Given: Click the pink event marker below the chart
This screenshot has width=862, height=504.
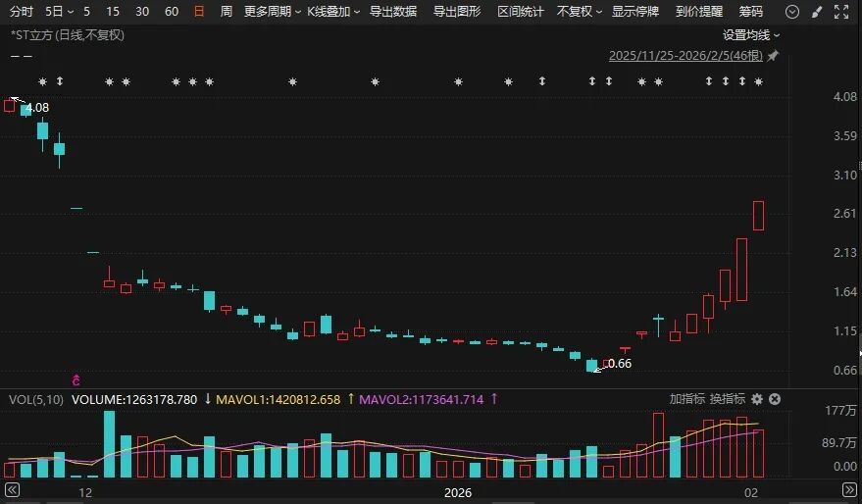Looking at the screenshot, I should click(76, 379).
